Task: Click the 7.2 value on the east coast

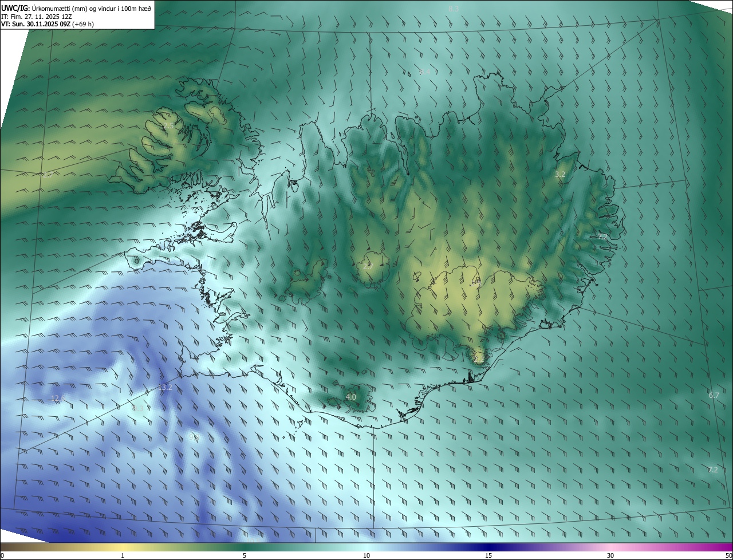Action: [602, 236]
